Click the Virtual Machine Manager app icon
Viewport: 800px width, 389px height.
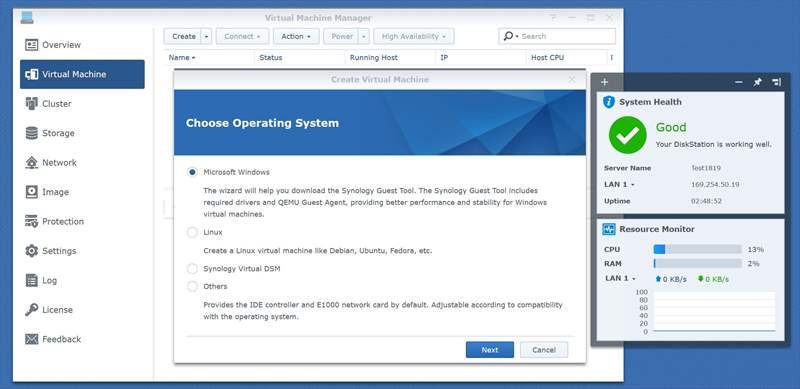(27, 18)
